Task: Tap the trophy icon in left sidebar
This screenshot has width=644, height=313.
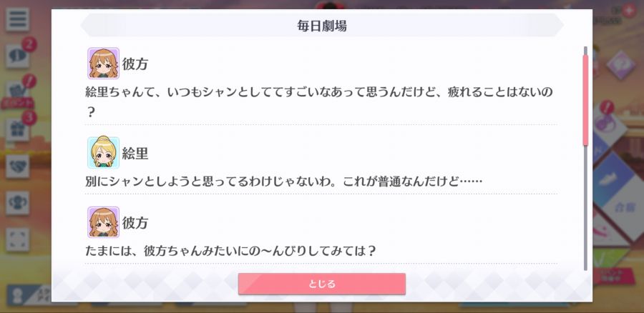Action: (x=18, y=203)
